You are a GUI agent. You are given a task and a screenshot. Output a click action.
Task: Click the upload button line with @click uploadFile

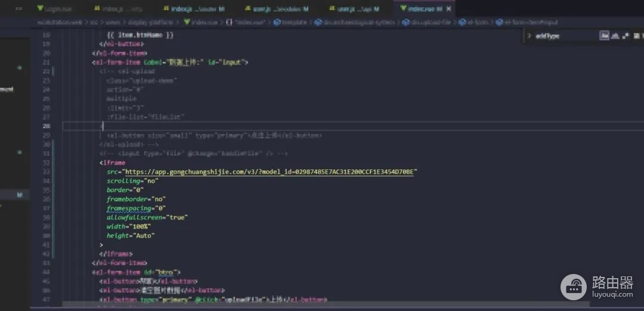[213, 300]
